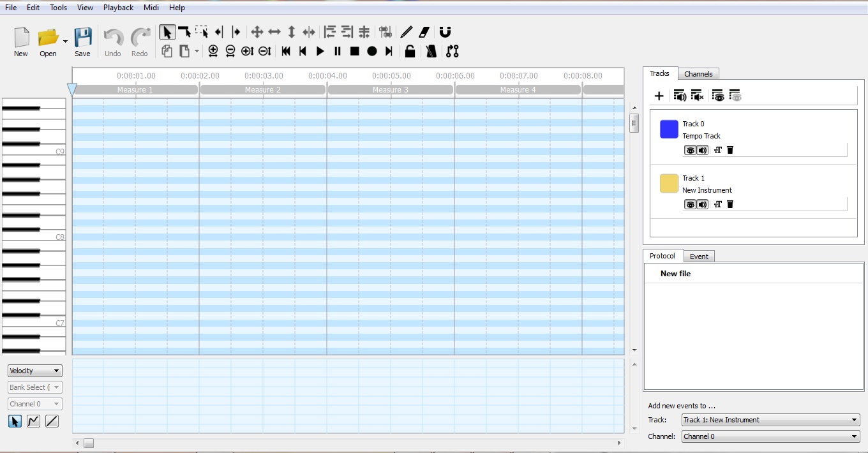Delete Track 1 with the trash icon

click(730, 204)
